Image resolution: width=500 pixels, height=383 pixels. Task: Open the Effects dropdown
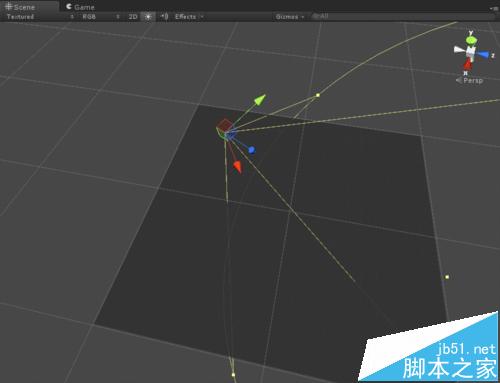click(189, 16)
